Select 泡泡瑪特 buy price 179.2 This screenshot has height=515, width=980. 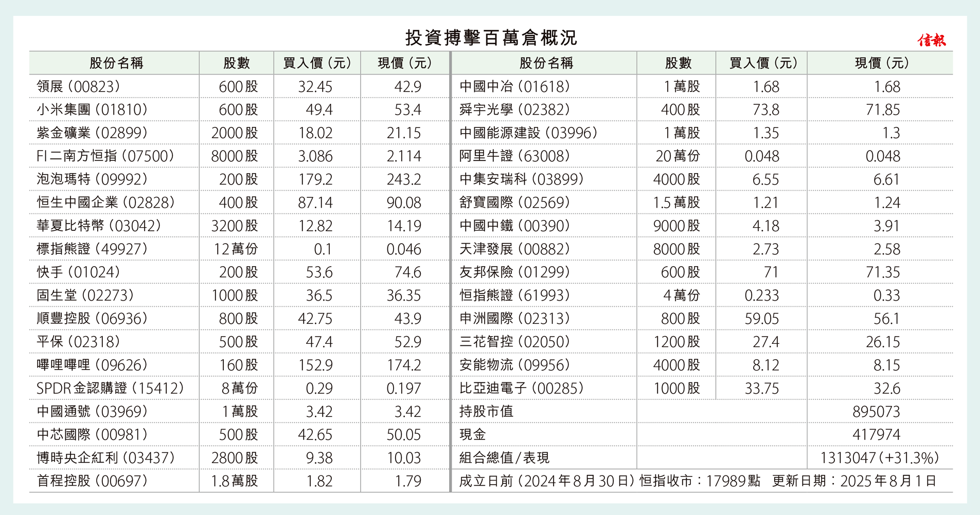point(315,179)
